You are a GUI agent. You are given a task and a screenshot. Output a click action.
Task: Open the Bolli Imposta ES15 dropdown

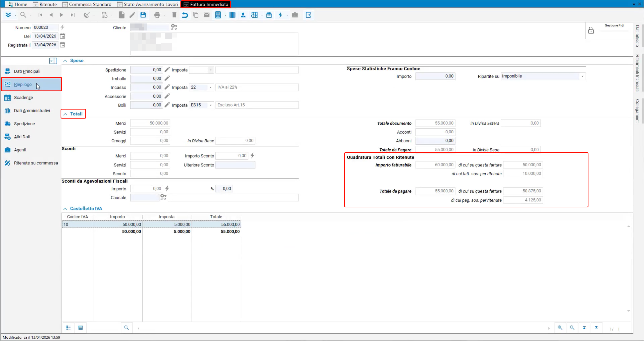click(x=211, y=105)
